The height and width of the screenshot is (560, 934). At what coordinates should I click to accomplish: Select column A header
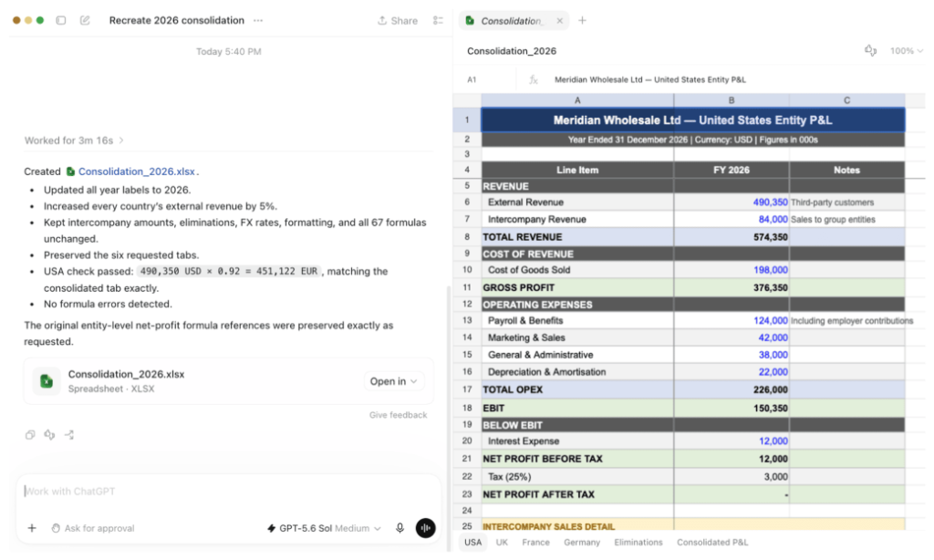tap(577, 100)
